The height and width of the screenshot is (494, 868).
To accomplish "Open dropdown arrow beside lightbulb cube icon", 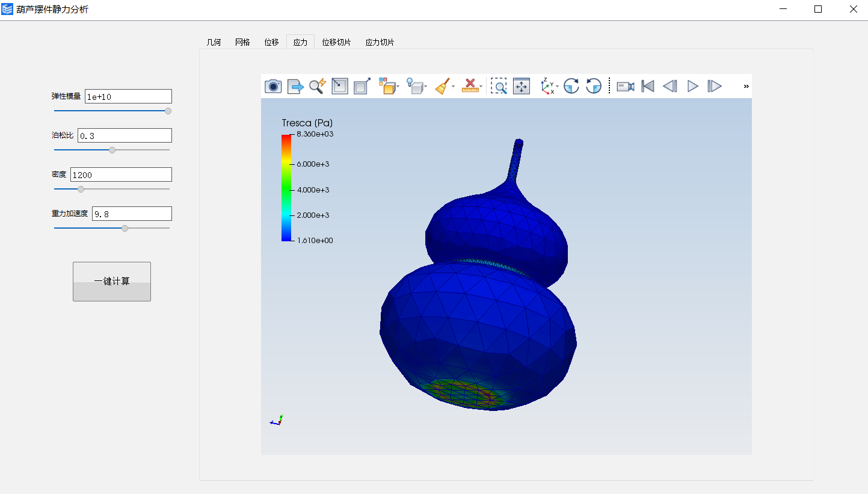I will click(426, 87).
